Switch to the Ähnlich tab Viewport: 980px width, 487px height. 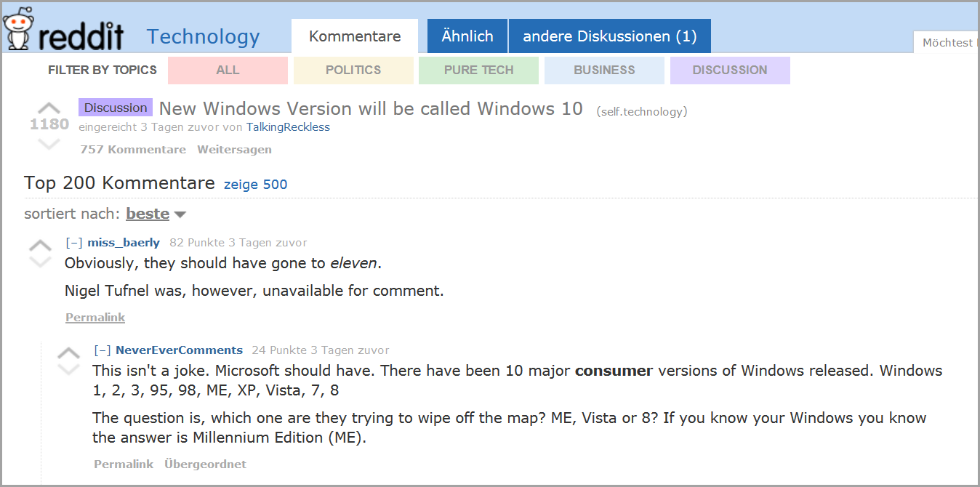coord(467,36)
